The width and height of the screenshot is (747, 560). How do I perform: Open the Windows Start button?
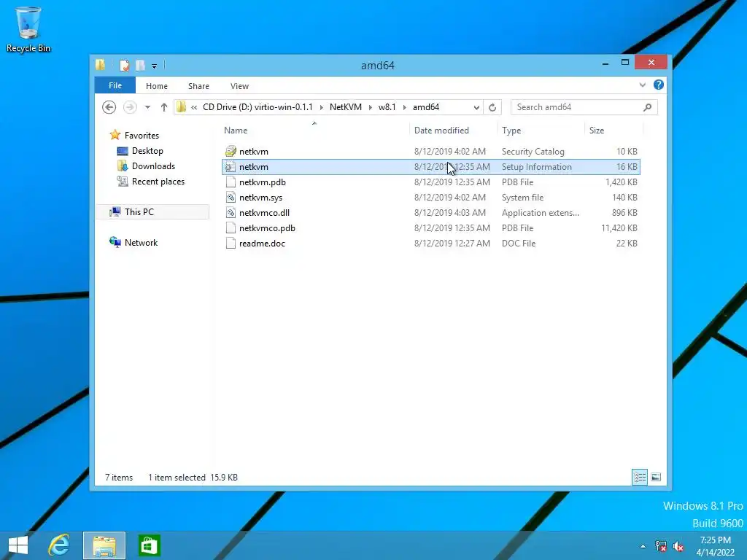pyautogui.click(x=18, y=545)
